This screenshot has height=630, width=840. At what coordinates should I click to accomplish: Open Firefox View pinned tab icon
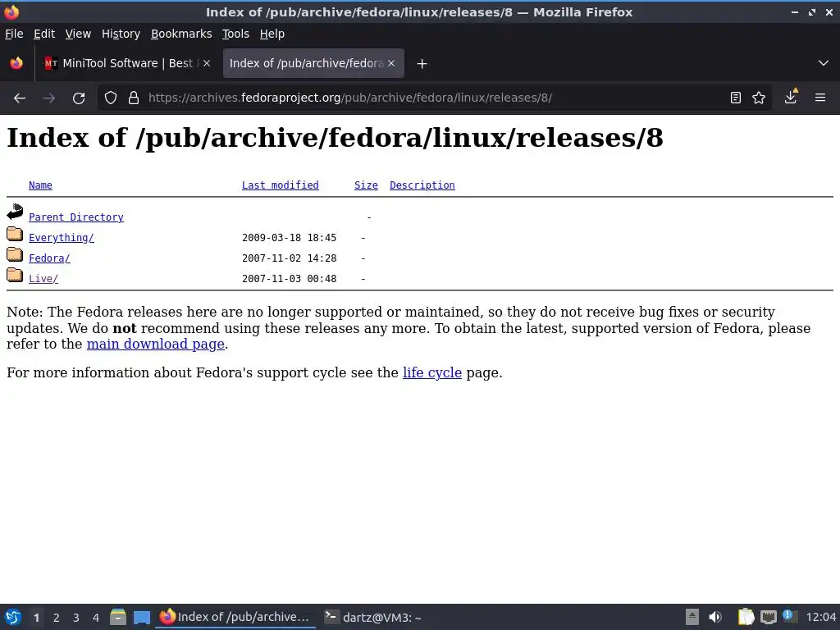coord(16,63)
